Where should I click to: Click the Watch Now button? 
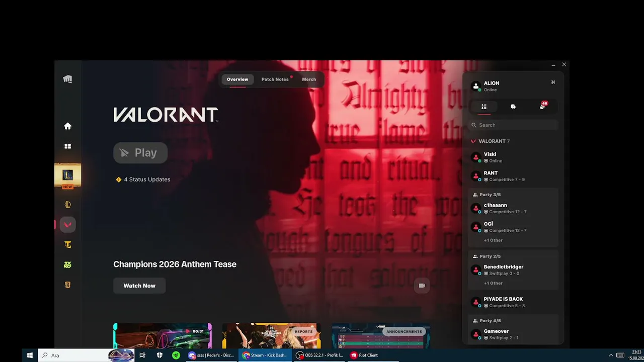coord(139,286)
